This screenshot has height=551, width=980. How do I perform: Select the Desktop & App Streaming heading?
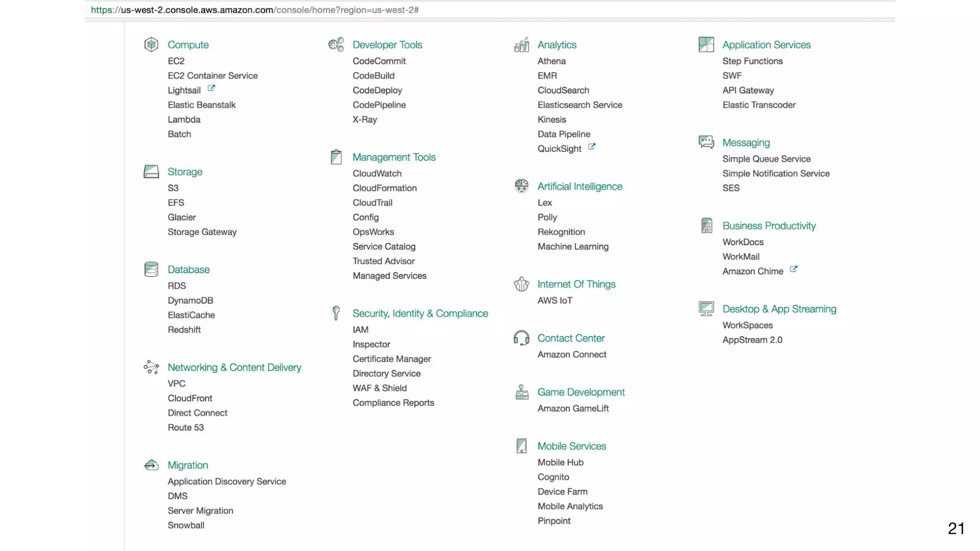[779, 309]
